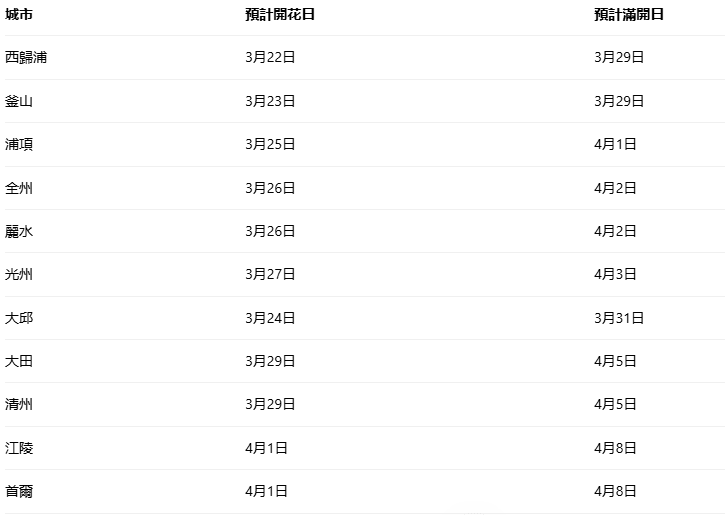Image resolution: width=725 pixels, height=515 pixels.
Task: Select the 江陵 city cell
Action: tap(19, 448)
